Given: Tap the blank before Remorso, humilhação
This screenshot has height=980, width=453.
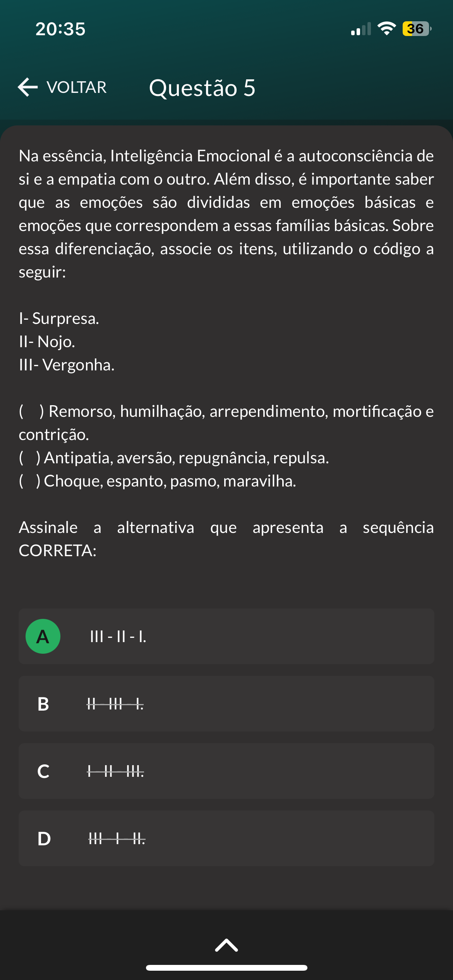Looking at the screenshot, I should (x=31, y=411).
